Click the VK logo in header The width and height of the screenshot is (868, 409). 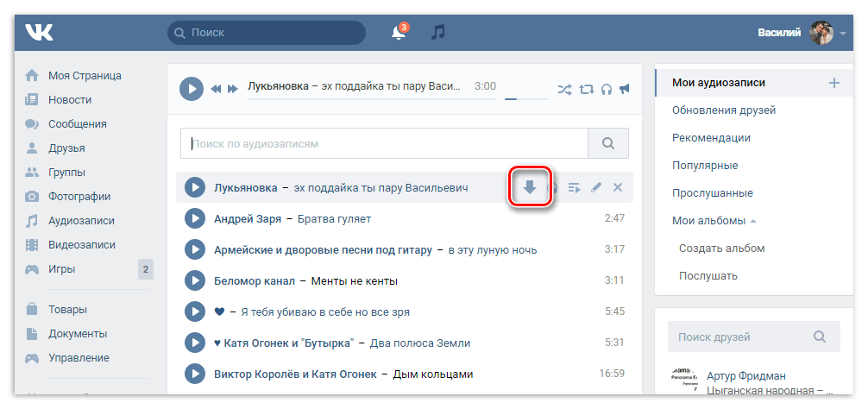pos(39,33)
